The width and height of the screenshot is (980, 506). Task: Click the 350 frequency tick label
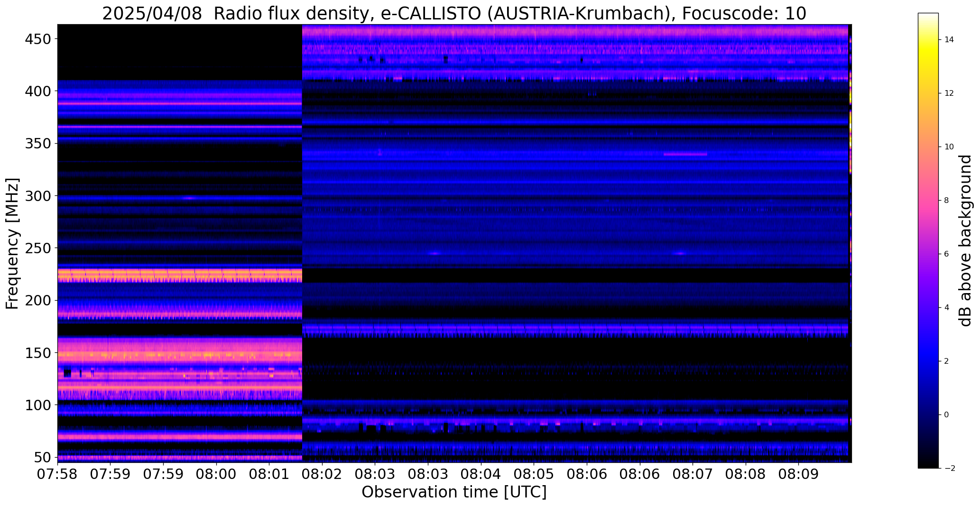point(38,144)
